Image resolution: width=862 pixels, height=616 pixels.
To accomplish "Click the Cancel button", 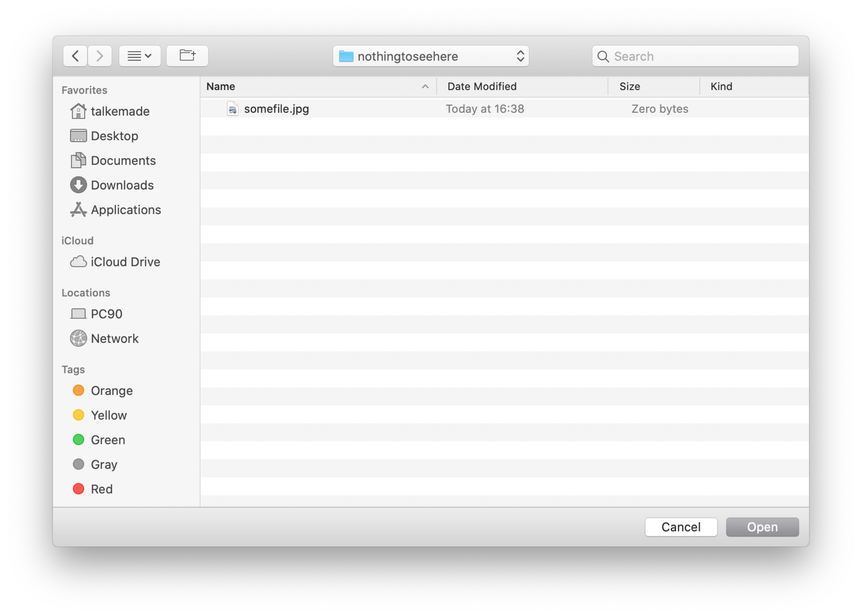I will pyautogui.click(x=681, y=527).
